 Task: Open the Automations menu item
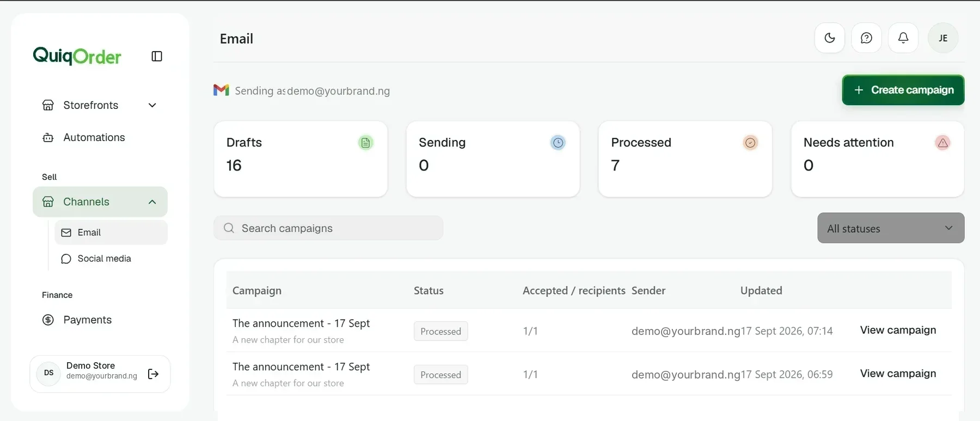(100, 137)
